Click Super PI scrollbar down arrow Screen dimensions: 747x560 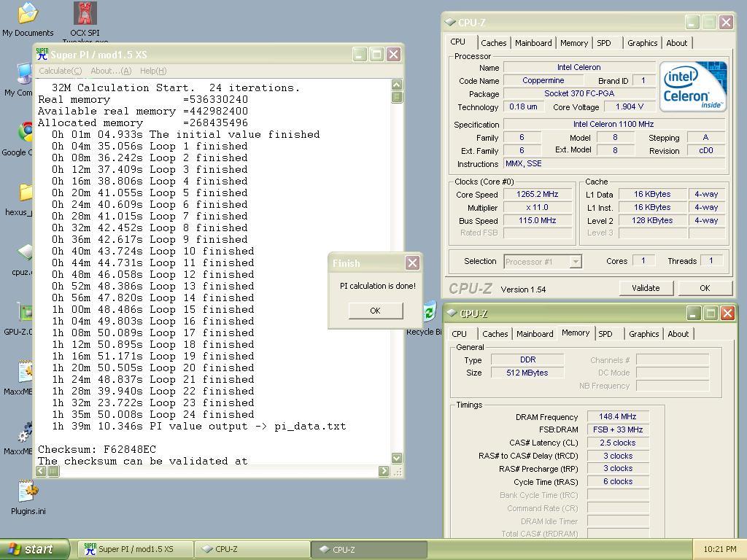point(396,458)
